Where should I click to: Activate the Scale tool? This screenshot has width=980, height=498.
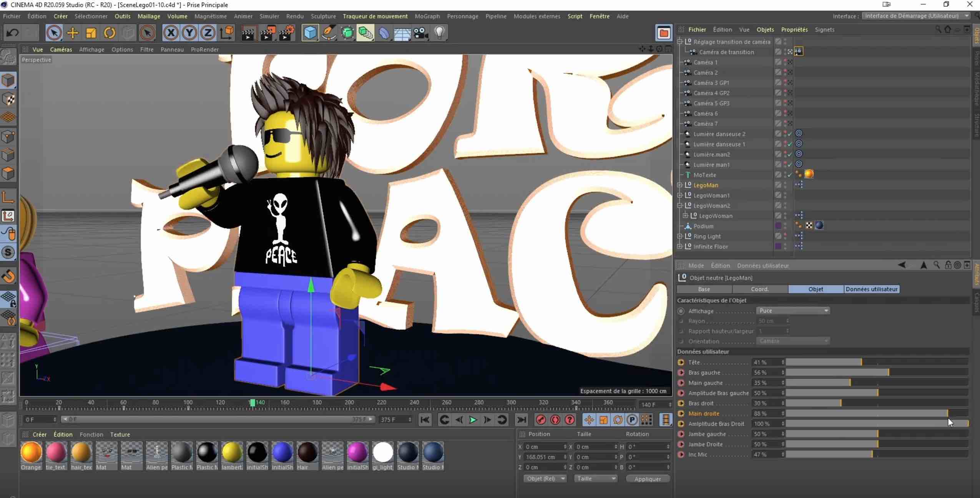91,33
